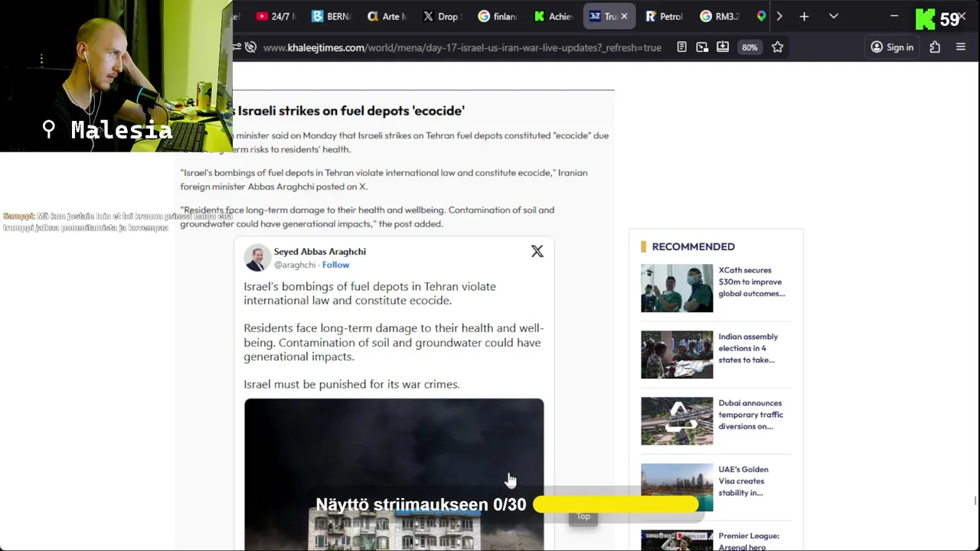Switch to the X Drop tab
Image resolution: width=980 pixels, height=551 pixels.
(x=442, y=16)
